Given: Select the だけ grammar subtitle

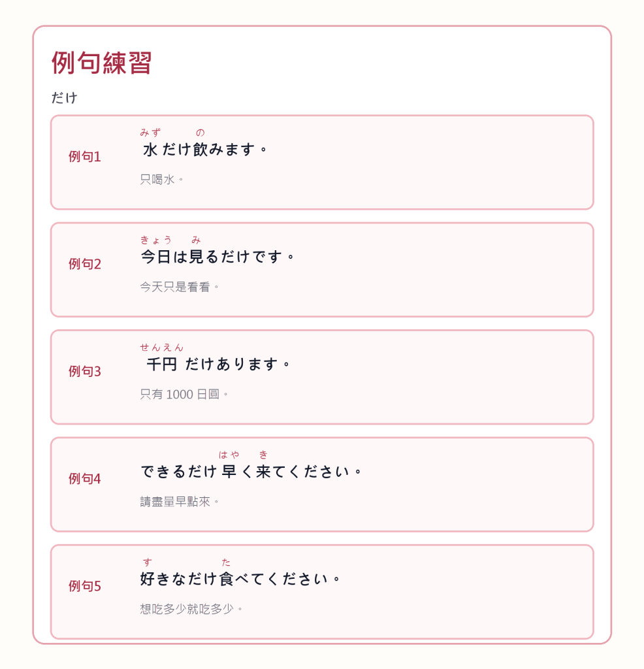Looking at the screenshot, I should tap(65, 98).
